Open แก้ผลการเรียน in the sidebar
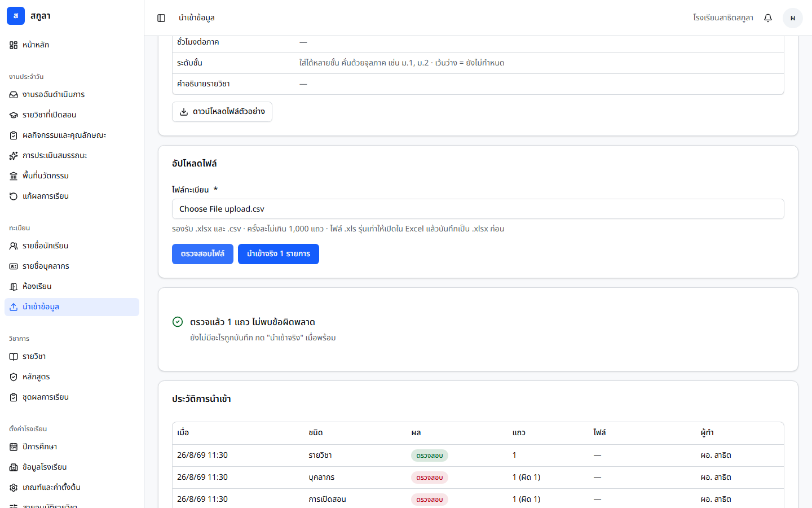The width and height of the screenshot is (812, 508). coord(72,196)
